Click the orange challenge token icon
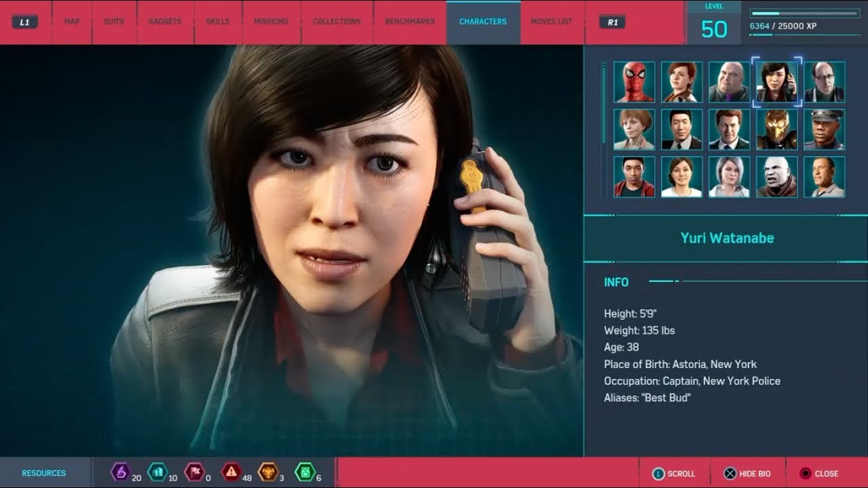 (x=269, y=472)
